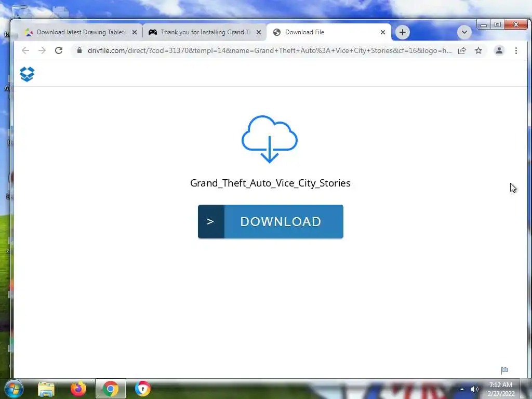The width and height of the screenshot is (532, 399).
Task: Click the dark arrow section of Download button
Action: click(x=211, y=221)
